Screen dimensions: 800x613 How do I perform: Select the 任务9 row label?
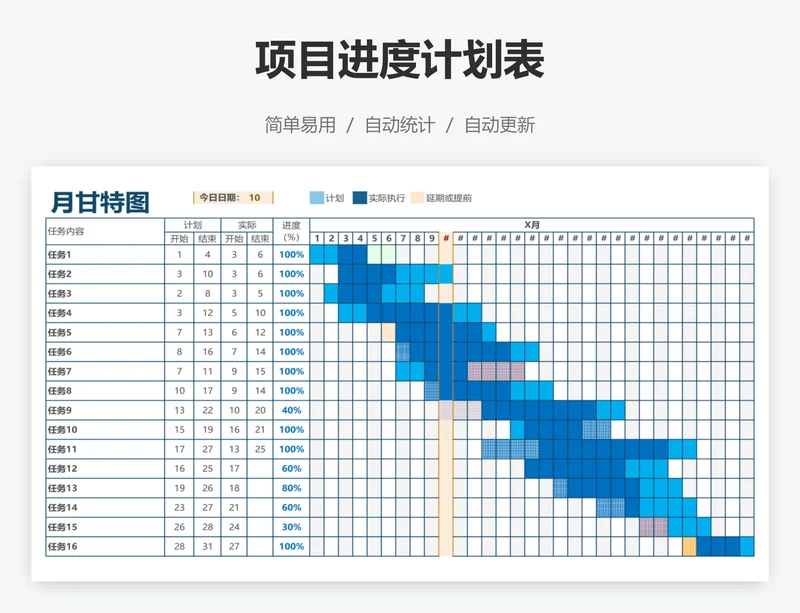click(x=105, y=410)
